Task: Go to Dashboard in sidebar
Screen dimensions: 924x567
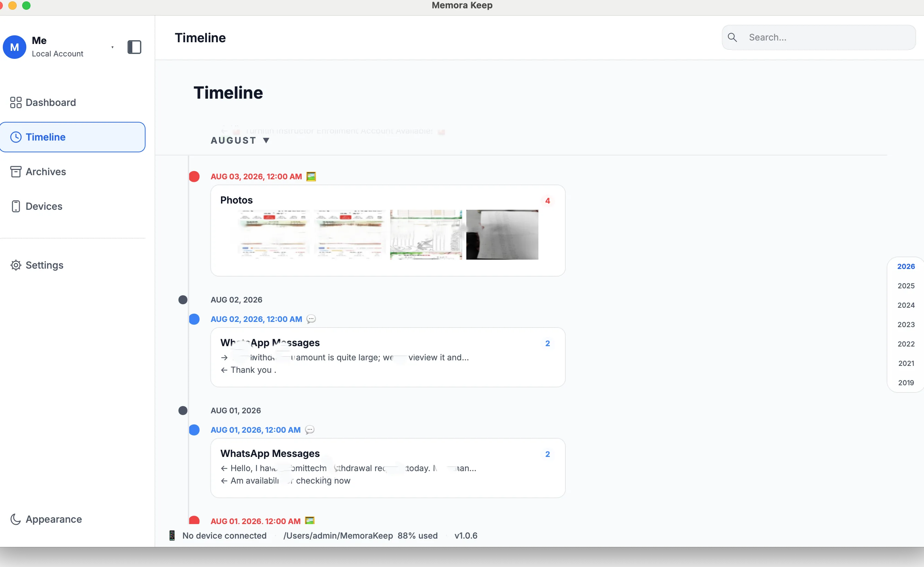Action: (x=73, y=102)
